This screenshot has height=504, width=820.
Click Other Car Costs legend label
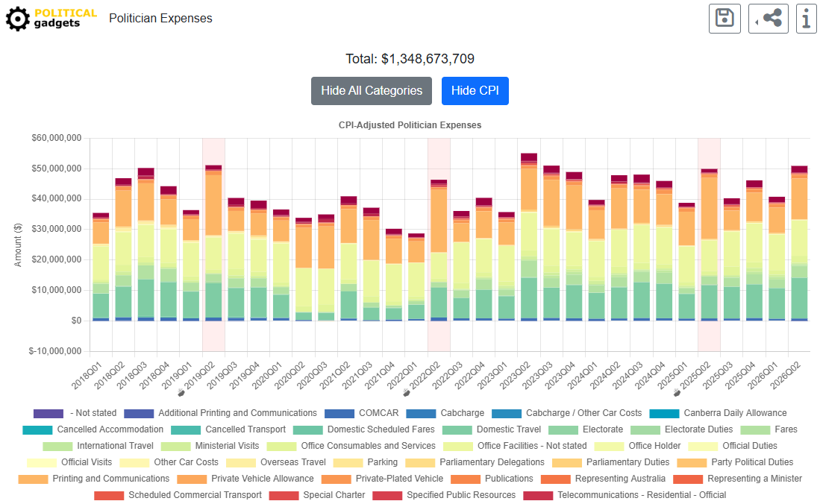coord(187,462)
